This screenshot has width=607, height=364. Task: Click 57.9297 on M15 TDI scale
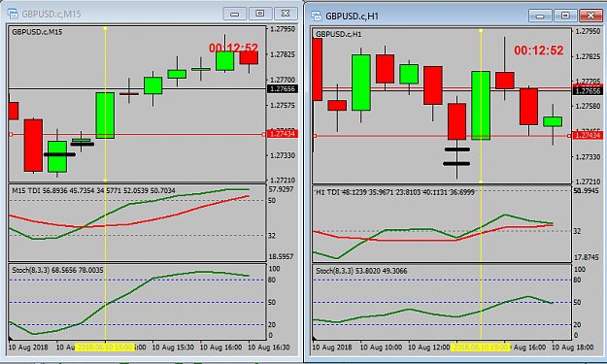pos(281,189)
